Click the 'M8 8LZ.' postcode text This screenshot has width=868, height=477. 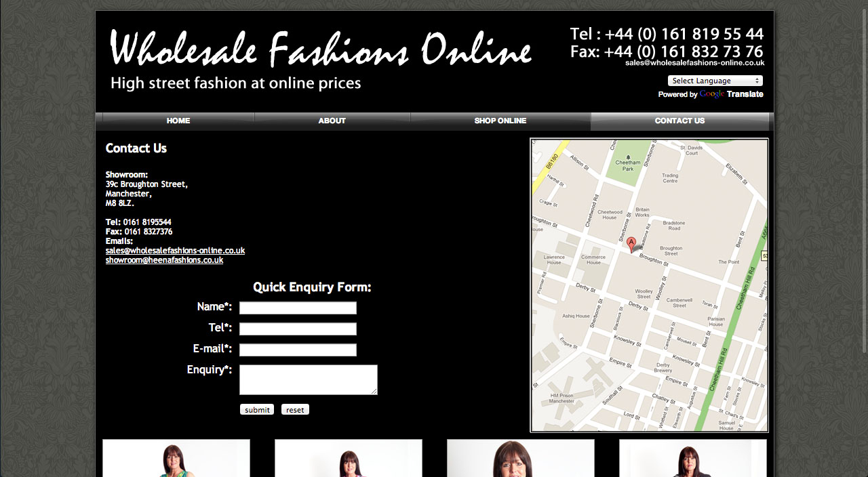[120, 203]
